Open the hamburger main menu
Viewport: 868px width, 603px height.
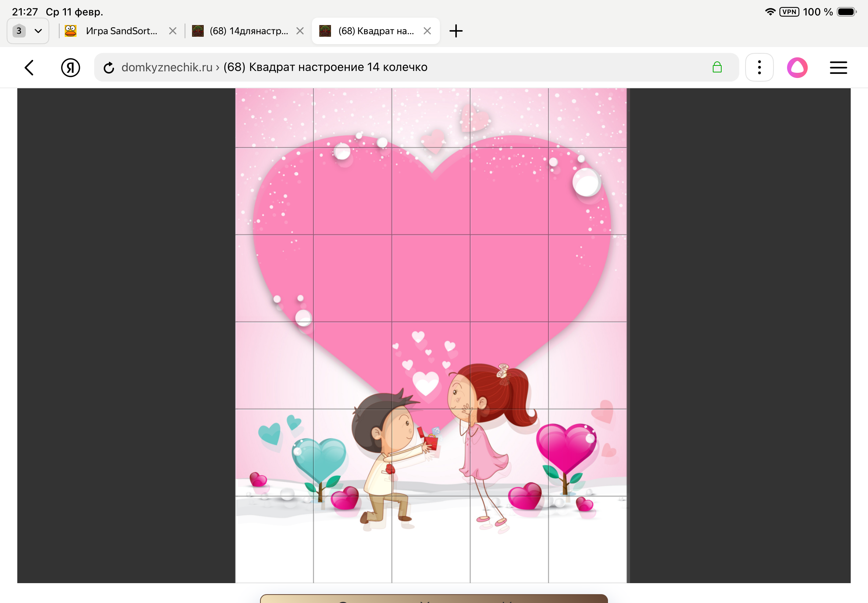[x=838, y=68]
